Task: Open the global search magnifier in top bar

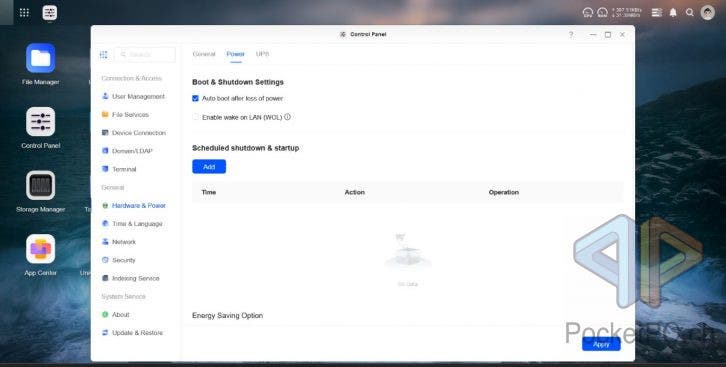Action: coord(690,12)
